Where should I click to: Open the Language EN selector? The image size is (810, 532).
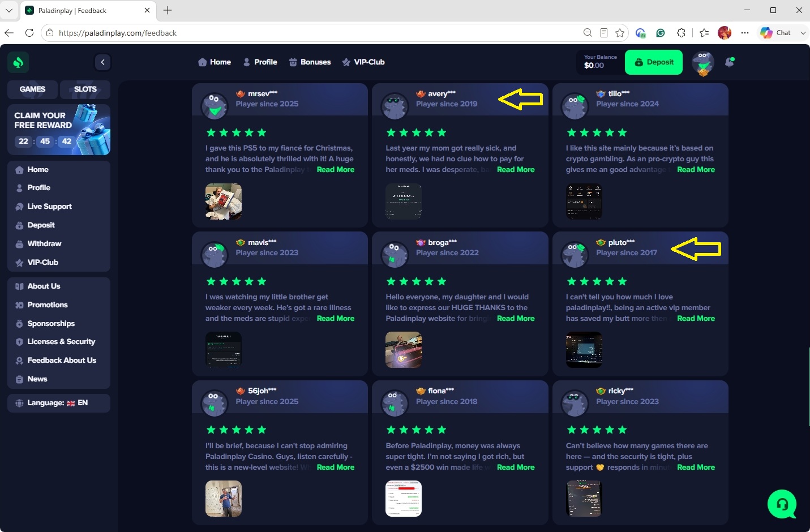(59, 403)
